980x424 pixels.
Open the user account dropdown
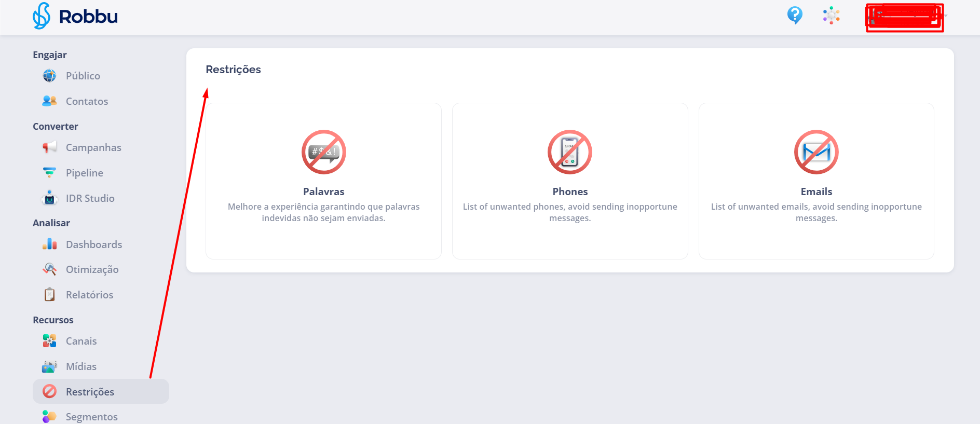click(x=905, y=17)
